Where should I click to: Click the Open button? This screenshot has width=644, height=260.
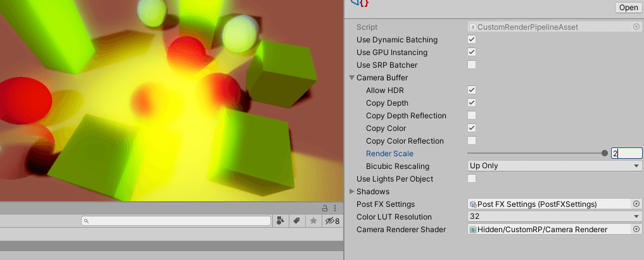628,8
